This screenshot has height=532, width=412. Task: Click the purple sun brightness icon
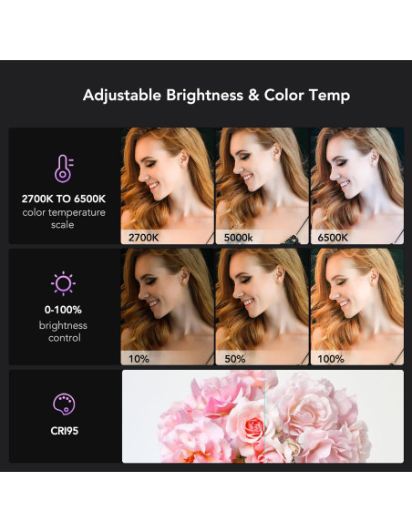tap(63, 283)
